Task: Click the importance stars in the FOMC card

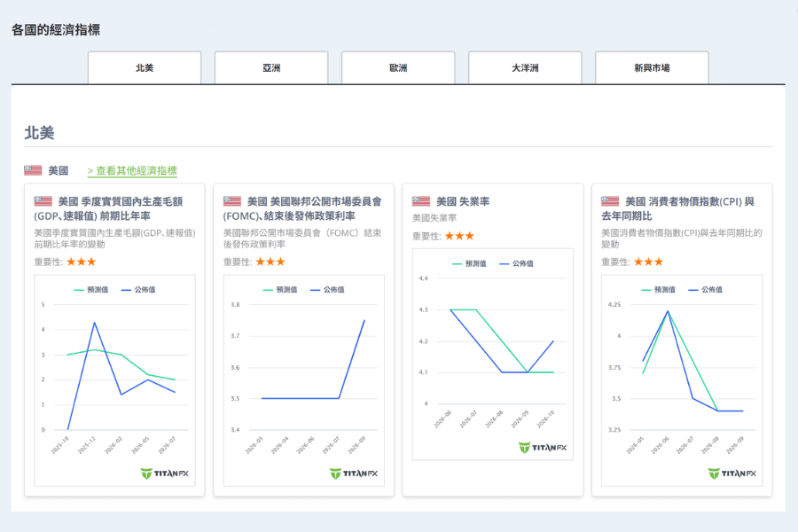Action: tap(270, 262)
